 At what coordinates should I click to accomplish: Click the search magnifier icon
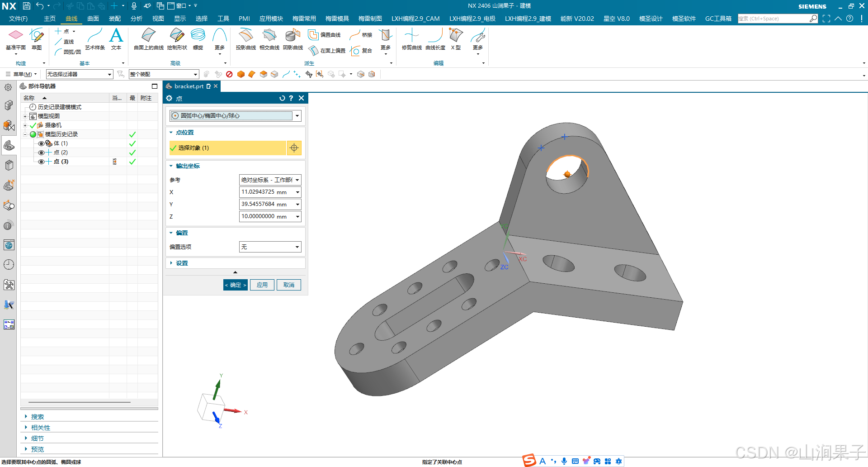pos(813,19)
